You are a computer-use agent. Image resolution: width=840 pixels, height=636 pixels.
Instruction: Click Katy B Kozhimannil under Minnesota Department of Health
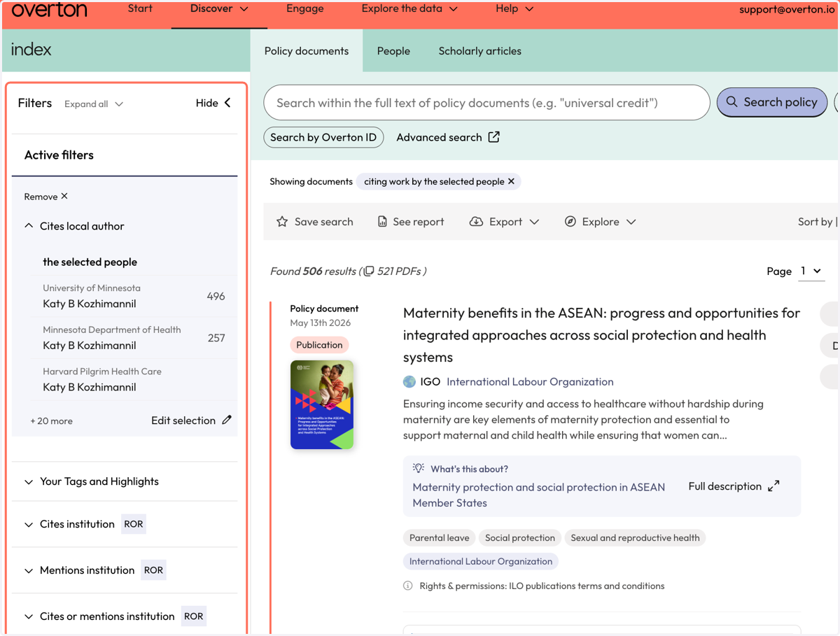[90, 346]
